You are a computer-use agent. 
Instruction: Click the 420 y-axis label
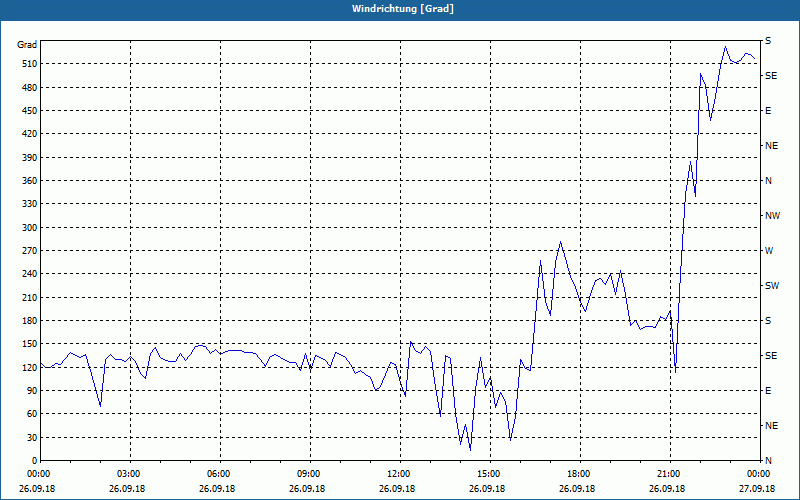click(x=29, y=134)
